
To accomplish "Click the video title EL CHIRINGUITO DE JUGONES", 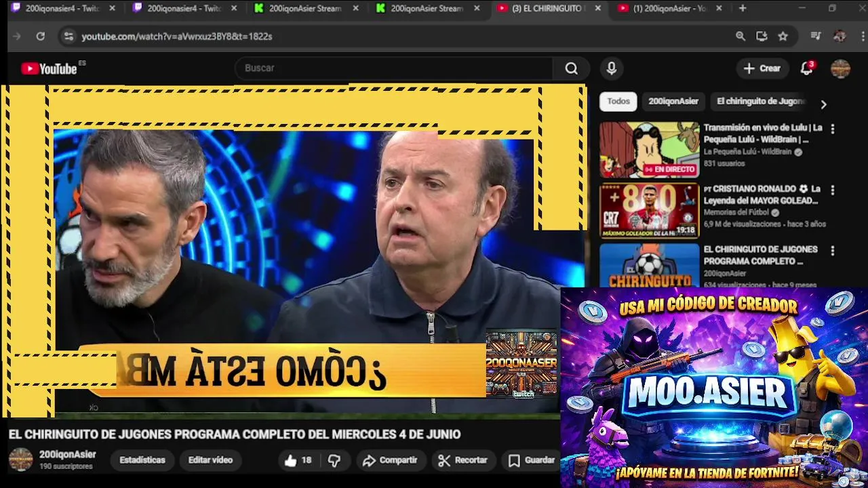I will pos(235,434).
